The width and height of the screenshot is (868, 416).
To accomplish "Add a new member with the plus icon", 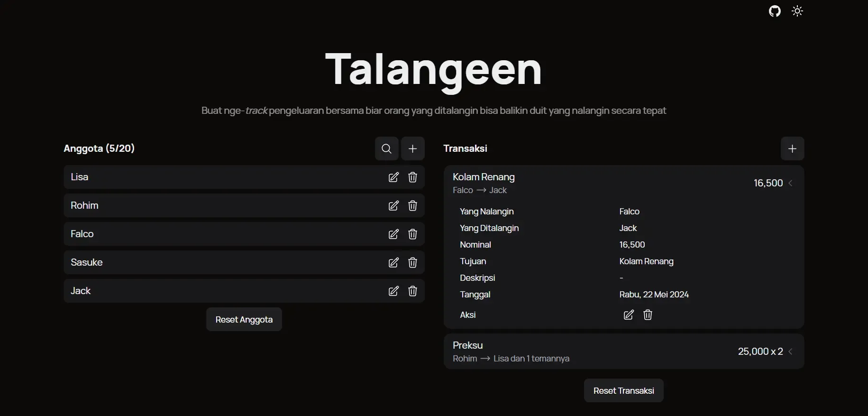I will click(x=413, y=148).
